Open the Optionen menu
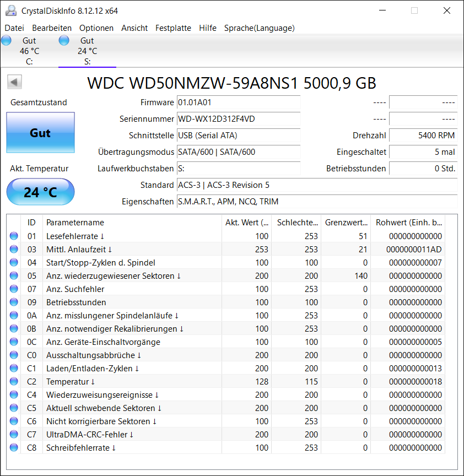464x476 pixels. (96, 28)
